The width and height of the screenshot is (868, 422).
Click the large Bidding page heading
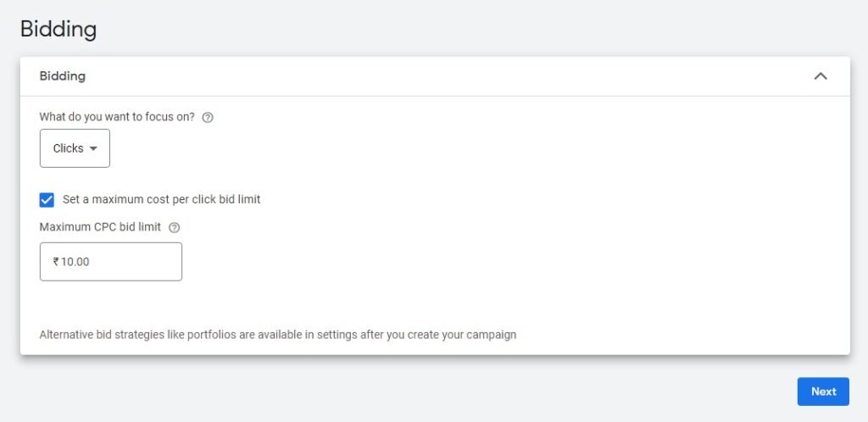pyautogui.click(x=58, y=29)
